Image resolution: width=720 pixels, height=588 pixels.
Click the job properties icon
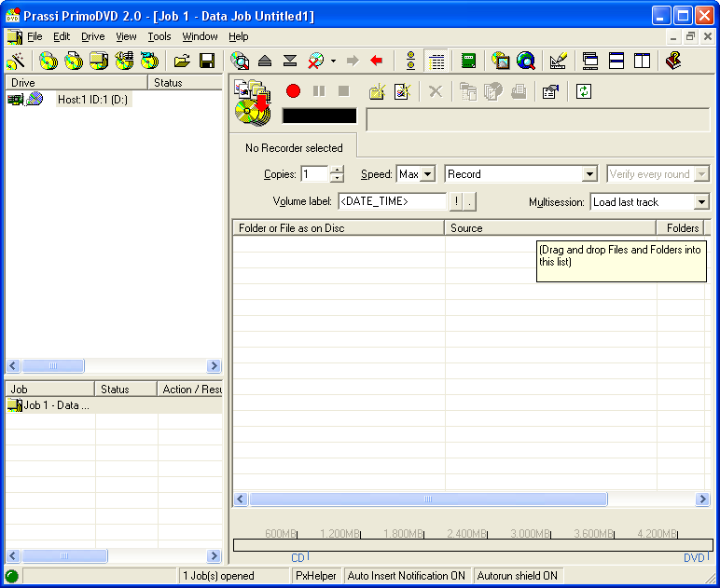pos(550,91)
